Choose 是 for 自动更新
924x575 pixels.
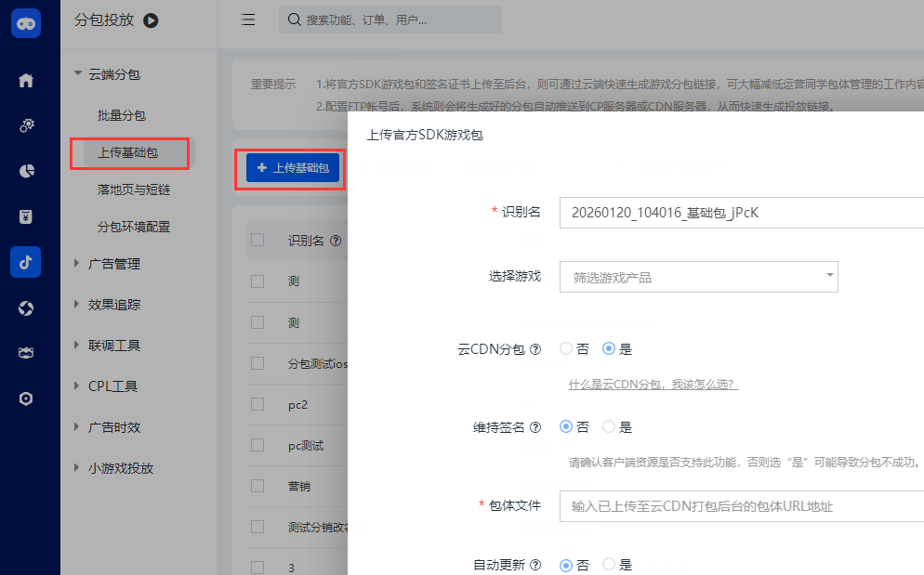coord(609,564)
